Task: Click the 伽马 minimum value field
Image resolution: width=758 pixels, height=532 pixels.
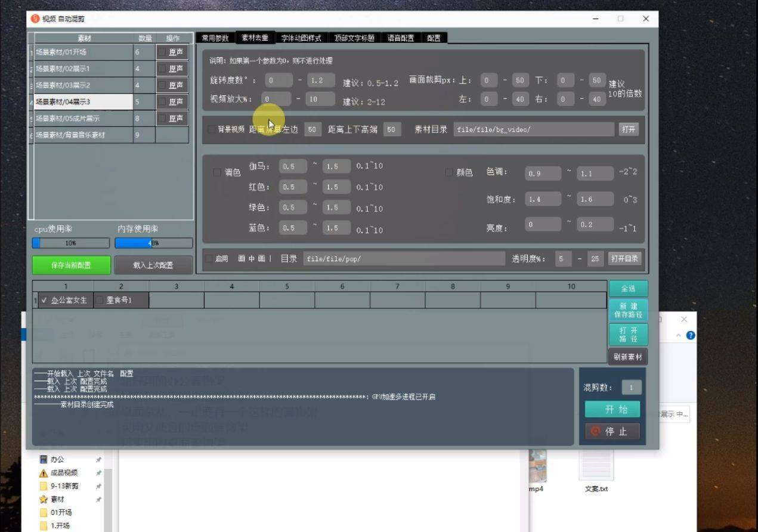Action: (293, 166)
